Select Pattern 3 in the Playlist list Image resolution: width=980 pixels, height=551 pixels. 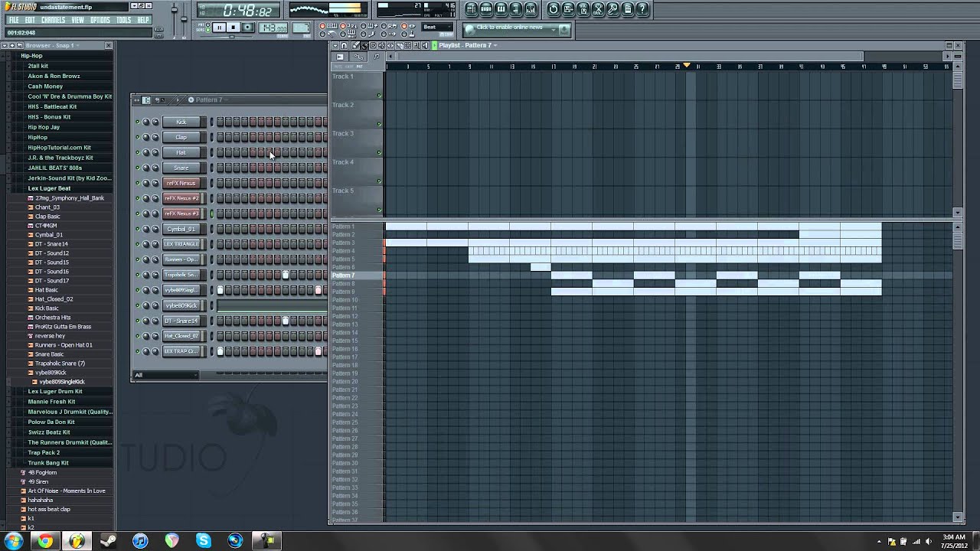point(343,243)
